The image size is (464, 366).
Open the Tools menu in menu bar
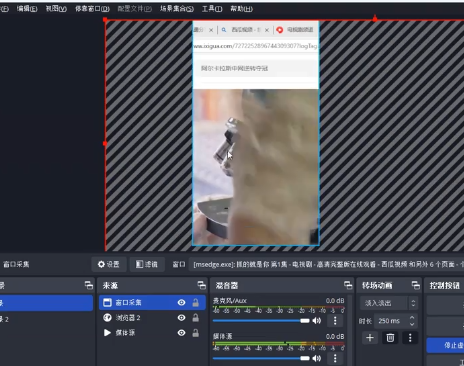coord(212,9)
